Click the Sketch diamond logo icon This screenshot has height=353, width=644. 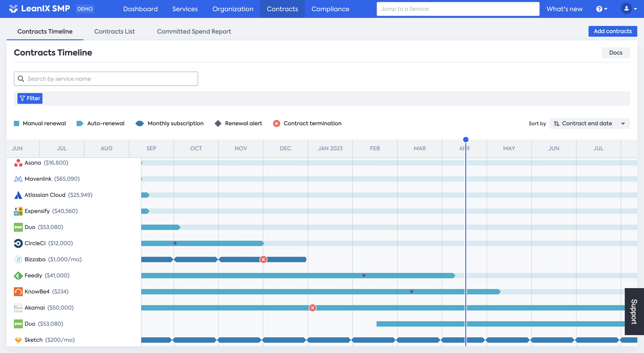coord(18,340)
